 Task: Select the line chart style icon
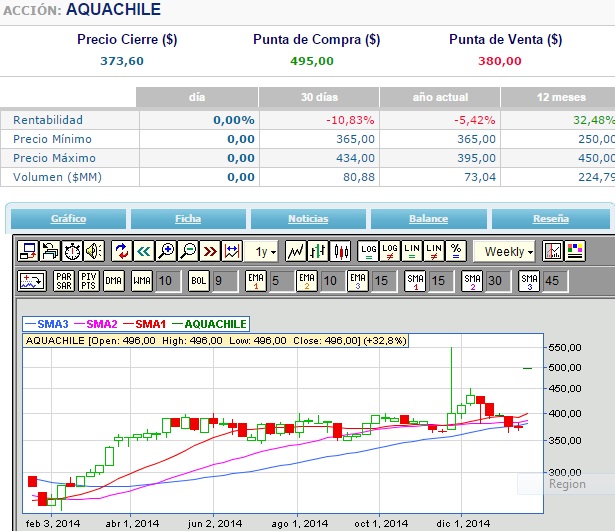[x=296, y=251]
